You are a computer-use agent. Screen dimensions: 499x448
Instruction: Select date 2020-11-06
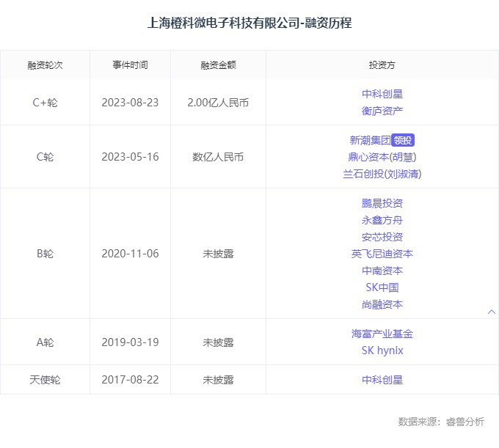[130, 254]
